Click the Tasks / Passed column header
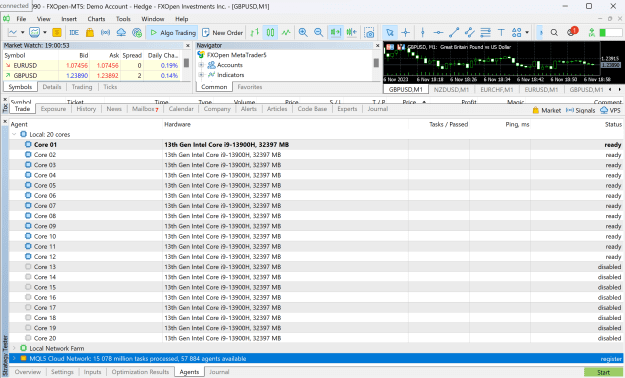625x378 pixels. pyautogui.click(x=448, y=124)
